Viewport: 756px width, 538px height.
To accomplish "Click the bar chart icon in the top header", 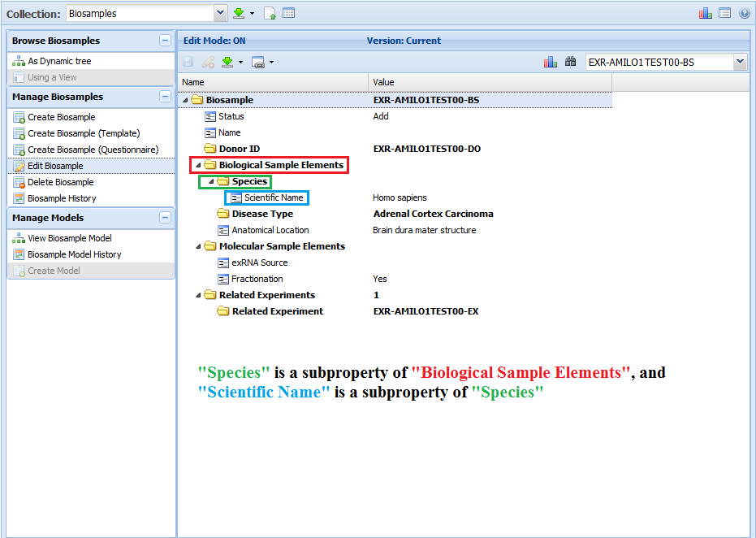I will pyautogui.click(x=706, y=13).
